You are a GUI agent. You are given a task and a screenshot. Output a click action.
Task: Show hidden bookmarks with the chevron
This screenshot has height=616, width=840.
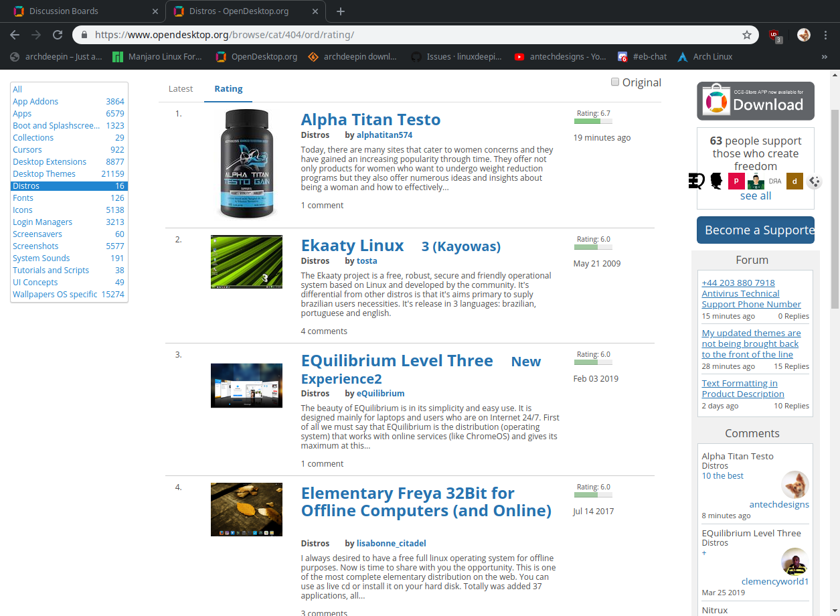coord(824,57)
